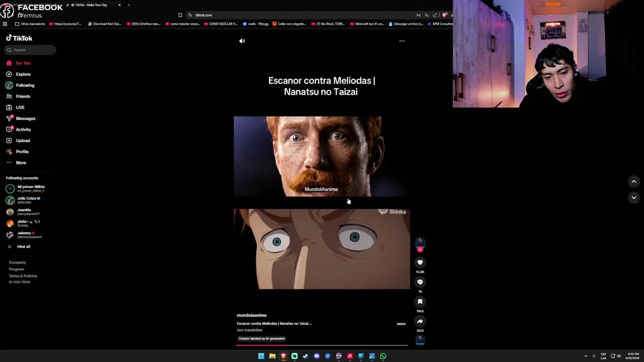Image resolution: width=644 pixels, height=362 pixels.
Task: Follow creator via avatar plus button
Action: pyautogui.click(x=420, y=249)
